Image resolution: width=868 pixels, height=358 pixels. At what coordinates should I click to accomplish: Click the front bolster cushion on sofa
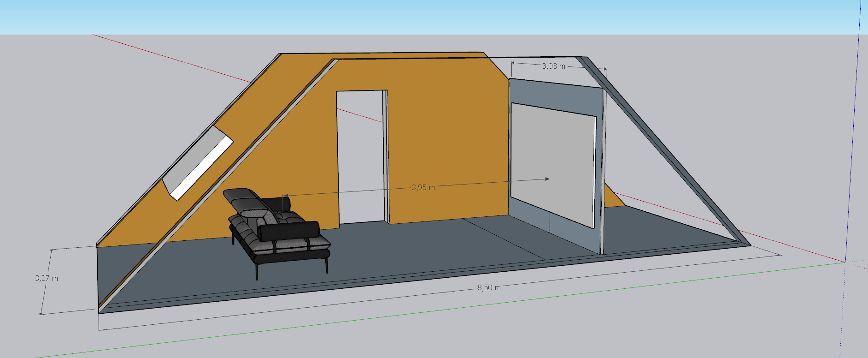point(289,231)
